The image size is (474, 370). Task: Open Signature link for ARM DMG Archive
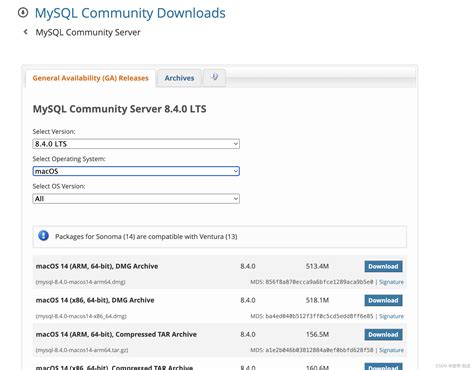391,282
